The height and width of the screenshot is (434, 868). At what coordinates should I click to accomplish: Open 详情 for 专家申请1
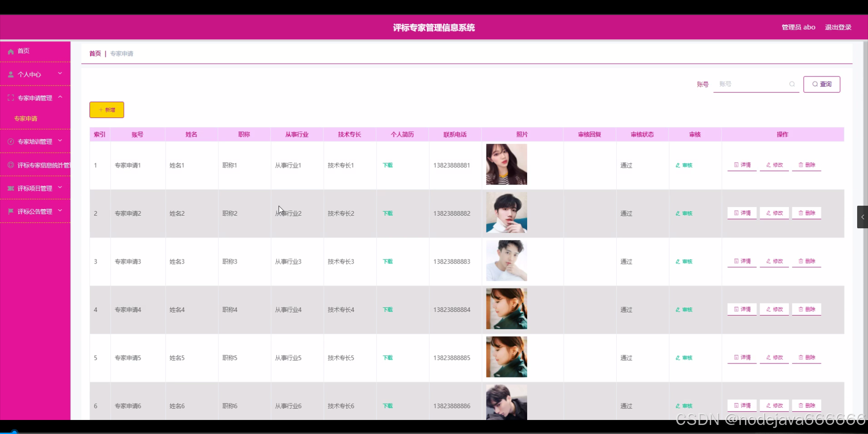[x=742, y=165]
